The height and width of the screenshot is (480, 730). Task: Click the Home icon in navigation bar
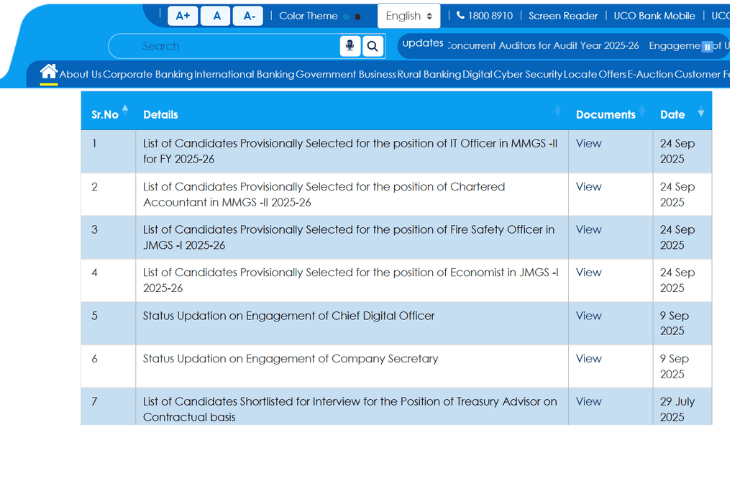48,72
